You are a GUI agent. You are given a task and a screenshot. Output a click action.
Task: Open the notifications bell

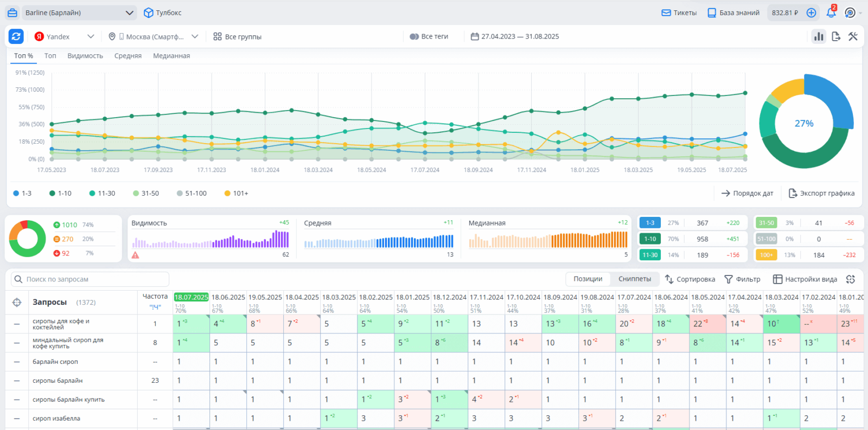[831, 12]
